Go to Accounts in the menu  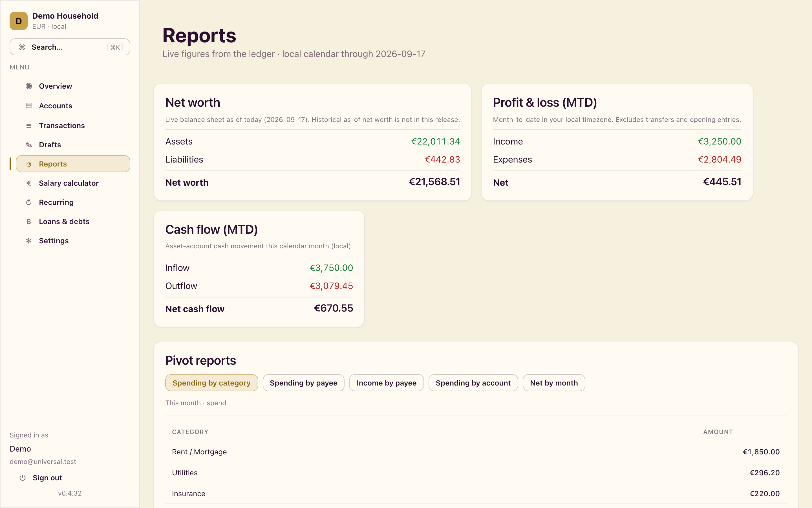point(73,106)
